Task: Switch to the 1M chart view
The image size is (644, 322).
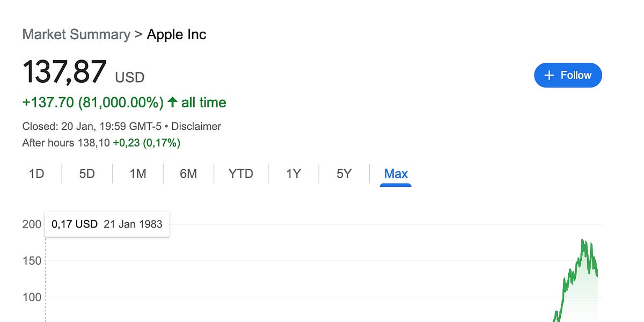Action: pos(137,173)
